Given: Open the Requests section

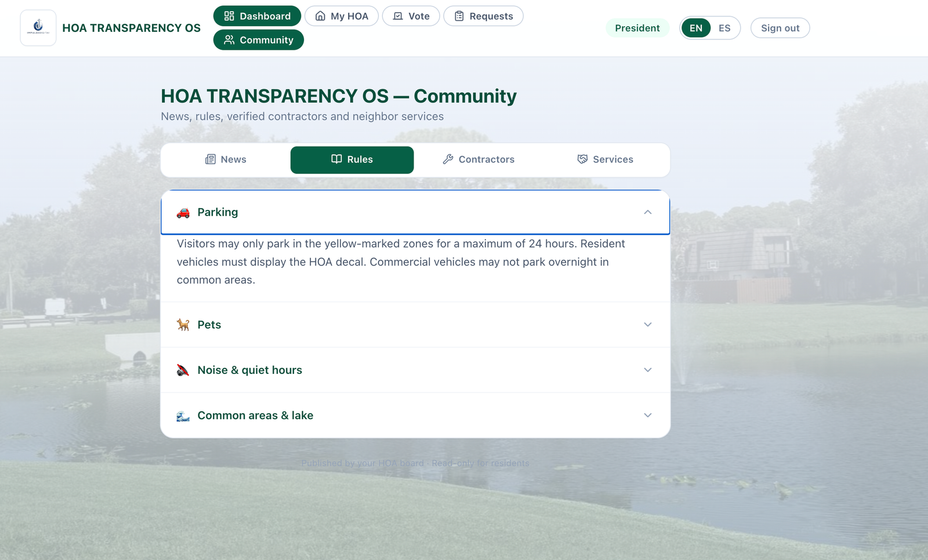Looking at the screenshot, I should click(484, 16).
